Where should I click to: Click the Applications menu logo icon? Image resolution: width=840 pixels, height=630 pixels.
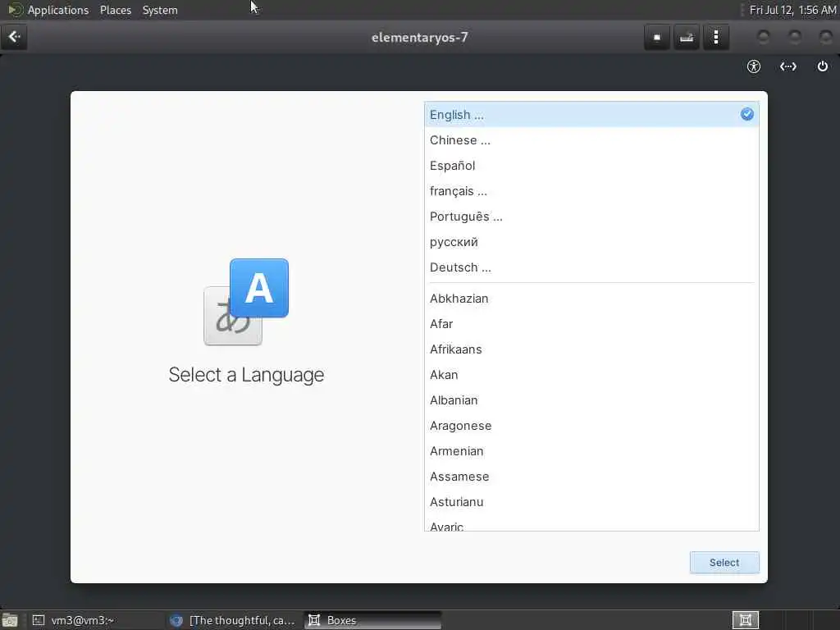pyautogui.click(x=15, y=10)
